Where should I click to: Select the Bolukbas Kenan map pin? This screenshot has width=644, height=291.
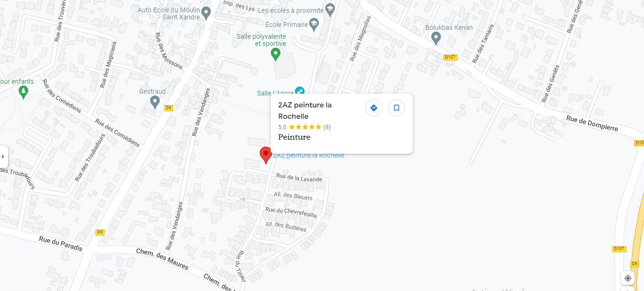pos(436,38)
